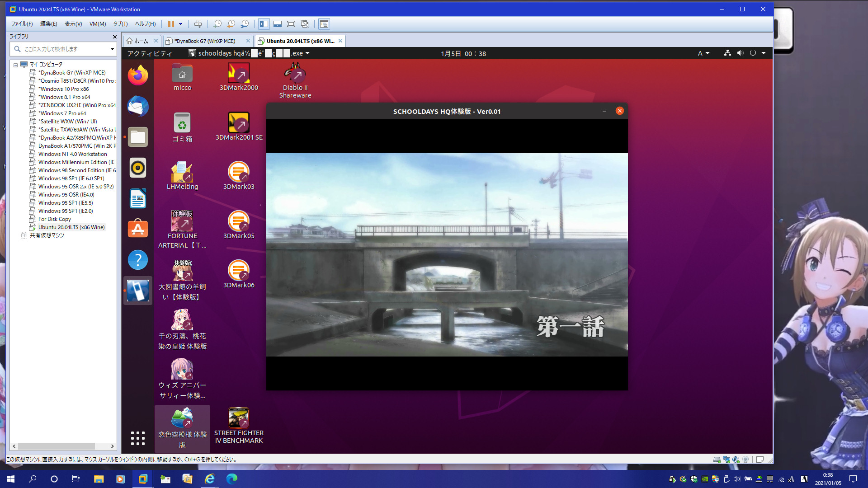Click the Ubuntu volume icon
Image resolution: width=868 pixels, height=488 pixels.
click(x=740, y=53)
